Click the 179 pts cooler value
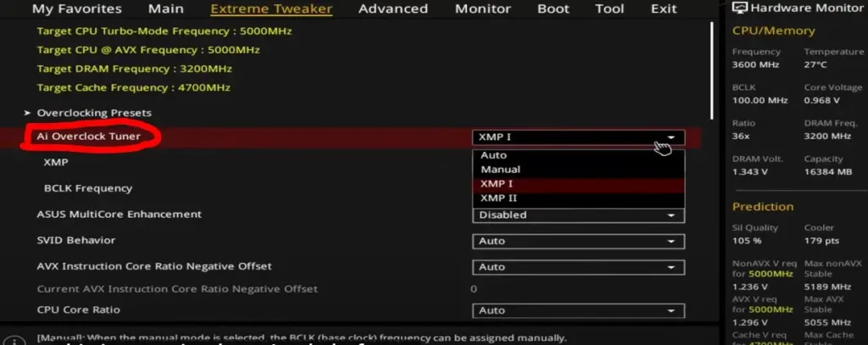Image resolution: width=868 pixels, height=345 pixels. click(821, 241)
